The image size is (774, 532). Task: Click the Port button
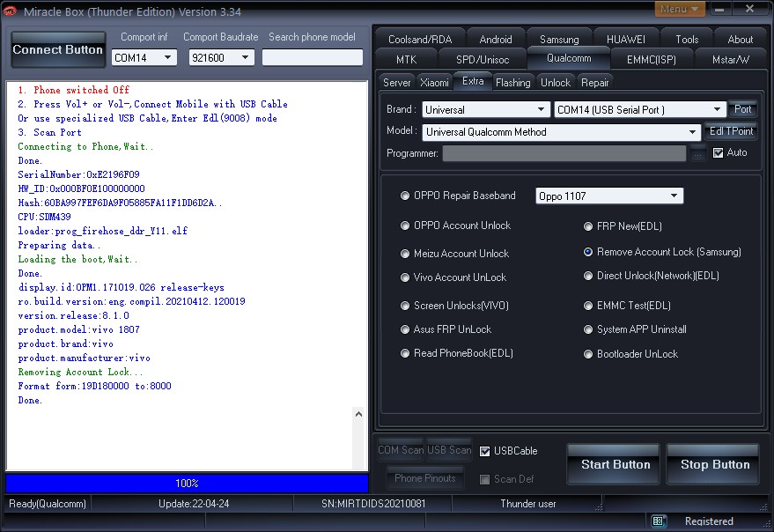(x=742, y=109)
